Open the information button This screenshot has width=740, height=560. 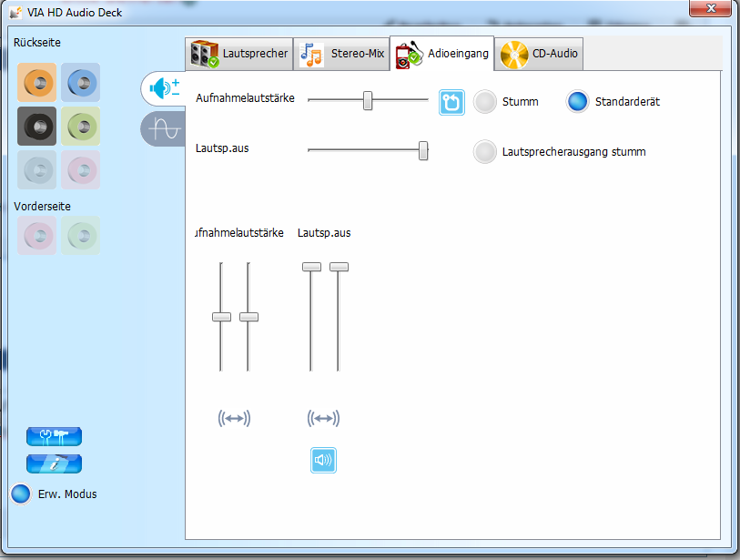click(55, 463)
